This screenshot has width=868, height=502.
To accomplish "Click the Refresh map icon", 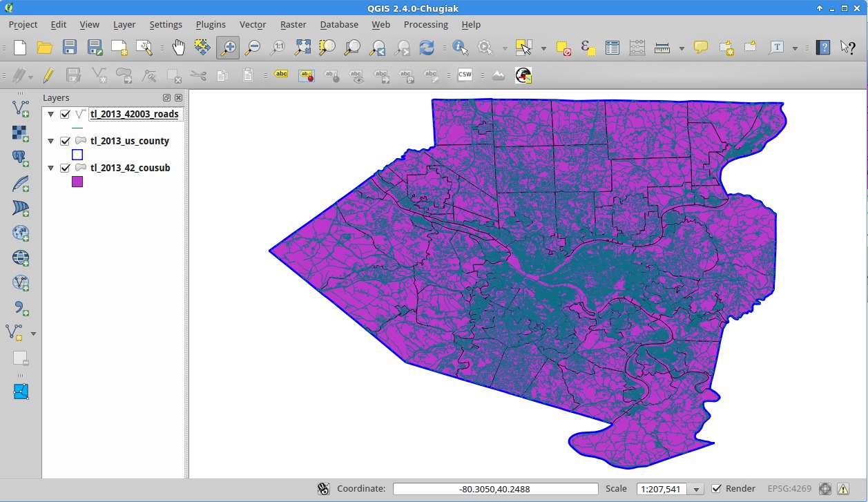I will [427, 48].
